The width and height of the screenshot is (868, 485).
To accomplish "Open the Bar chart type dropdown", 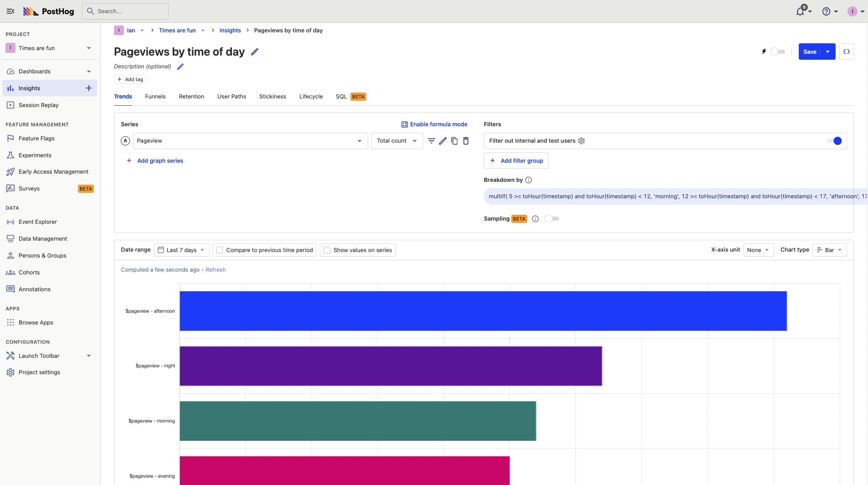I will [829, 250].
